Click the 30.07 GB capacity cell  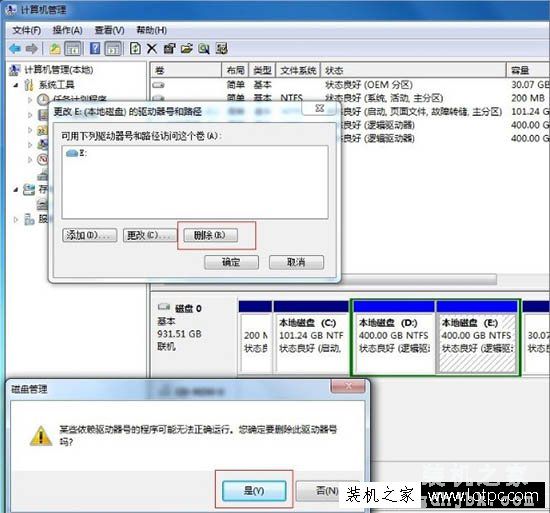(x=530, y=85)
